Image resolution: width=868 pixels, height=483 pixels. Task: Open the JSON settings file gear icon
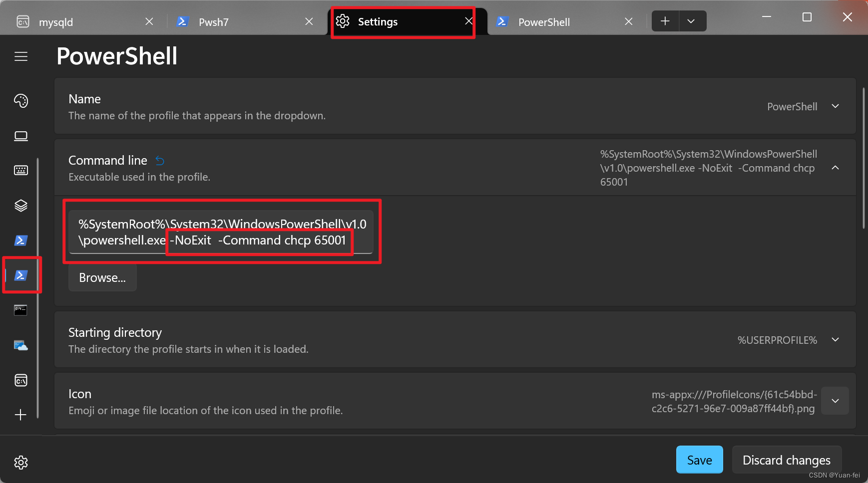[x=21, y=463]
